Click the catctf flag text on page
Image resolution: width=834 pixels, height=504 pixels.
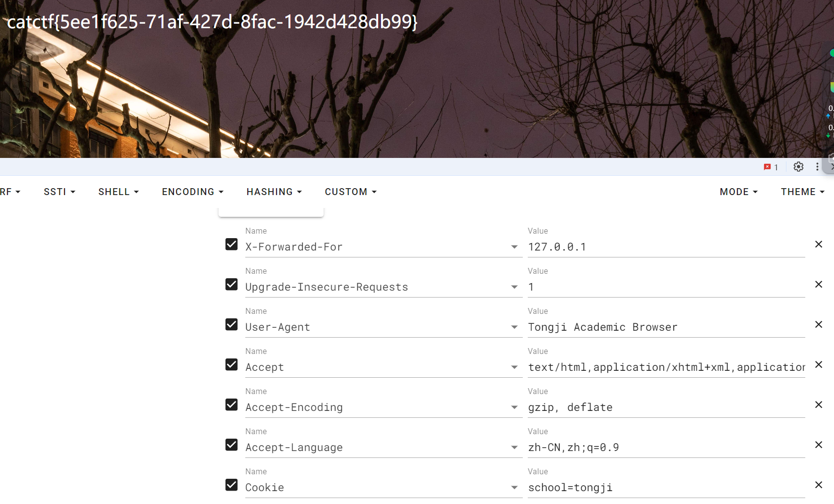[213, 22]
